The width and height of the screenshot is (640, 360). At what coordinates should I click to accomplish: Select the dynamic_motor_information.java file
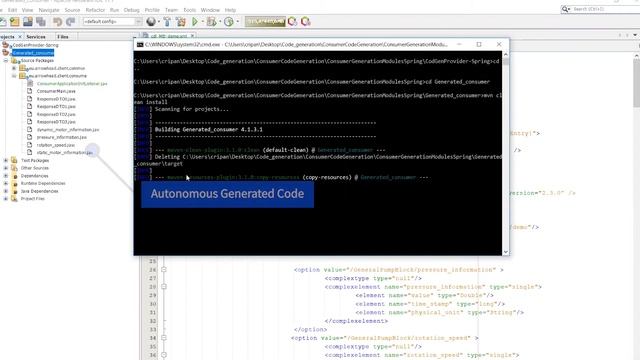68,130
